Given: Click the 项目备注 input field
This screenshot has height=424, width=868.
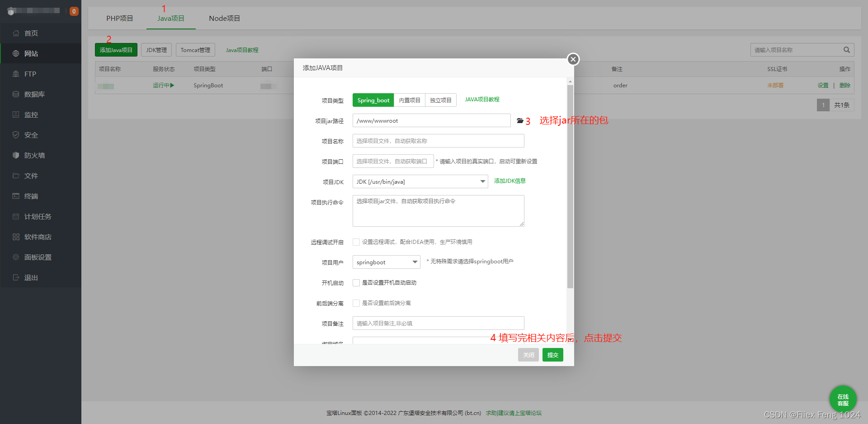Looking at the screenshot, I should pyautogui.click(x=439, y=323).
